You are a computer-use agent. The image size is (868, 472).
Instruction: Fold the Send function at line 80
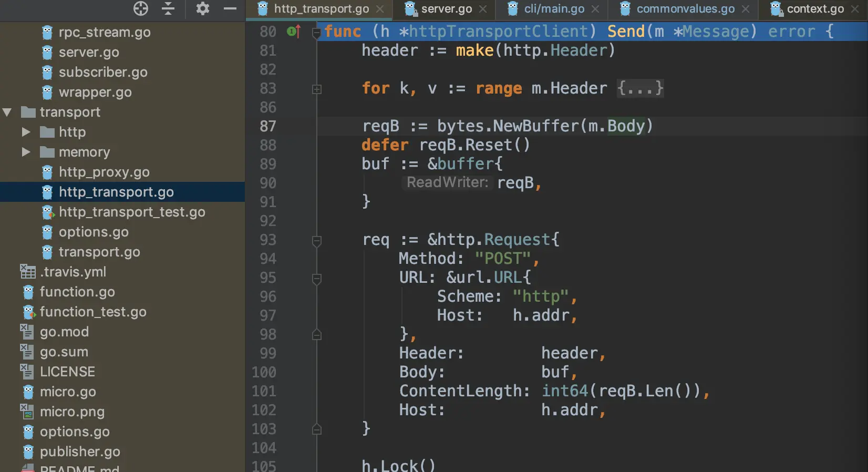[x=316, y=33]
